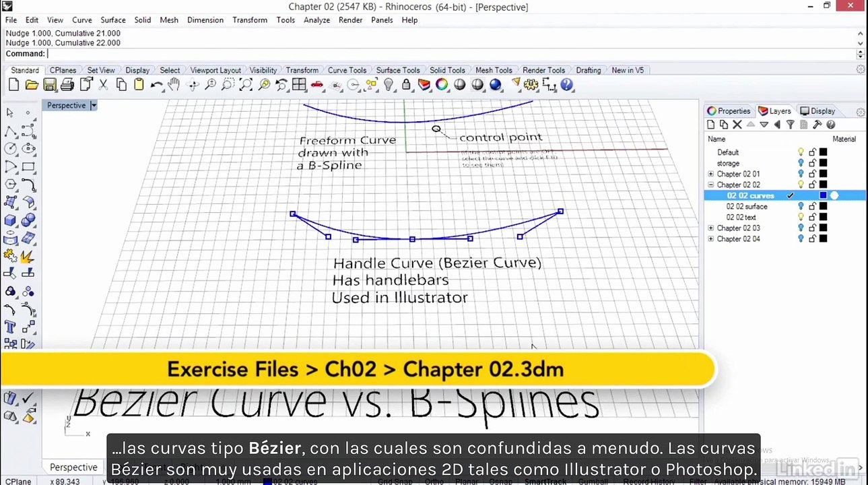Switch to the Display panel tab
Viewport: 868px width, 485px height.
tap(817, 111)
